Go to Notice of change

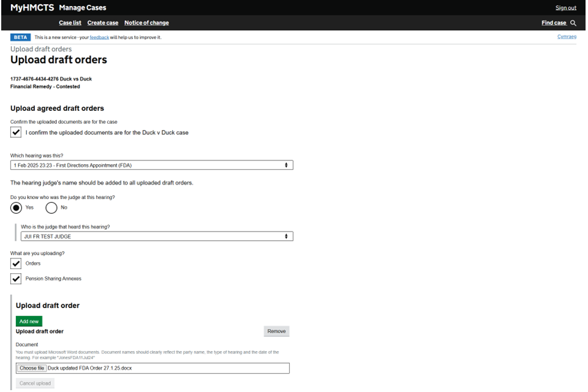coord(146,23)
